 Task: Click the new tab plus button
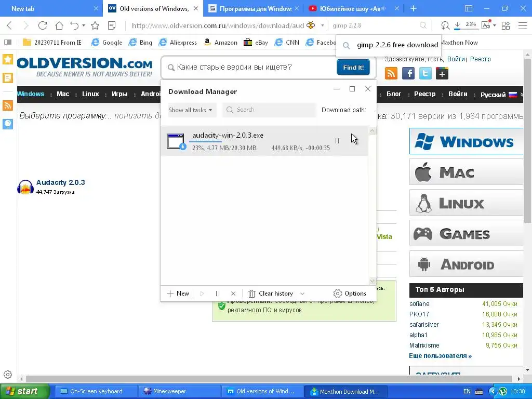pos(413,8)
